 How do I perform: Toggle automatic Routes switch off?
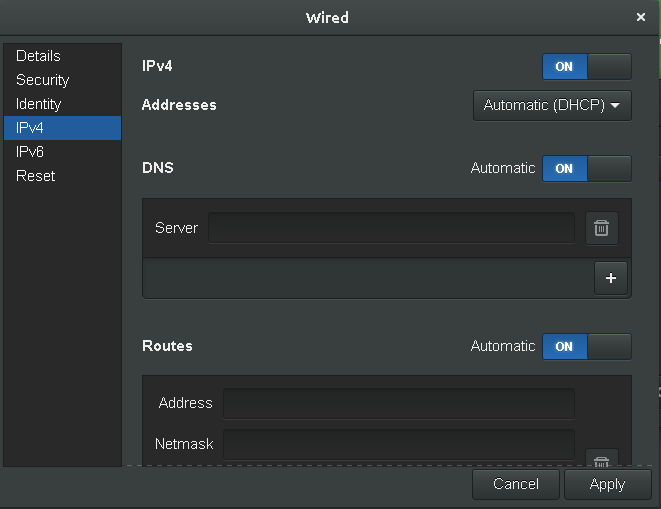pos(586,346)
